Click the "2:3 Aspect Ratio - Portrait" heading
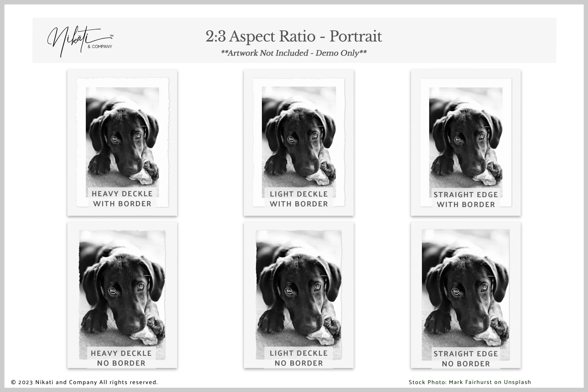Image resolution: width=588 pixels, height=392 pixels. (294, 37)
